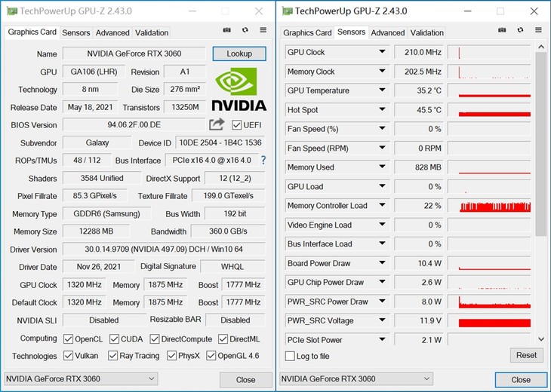551x392 pixels.
Task: Toggle the PhysX checkbox
Action: tap(171, 356)
